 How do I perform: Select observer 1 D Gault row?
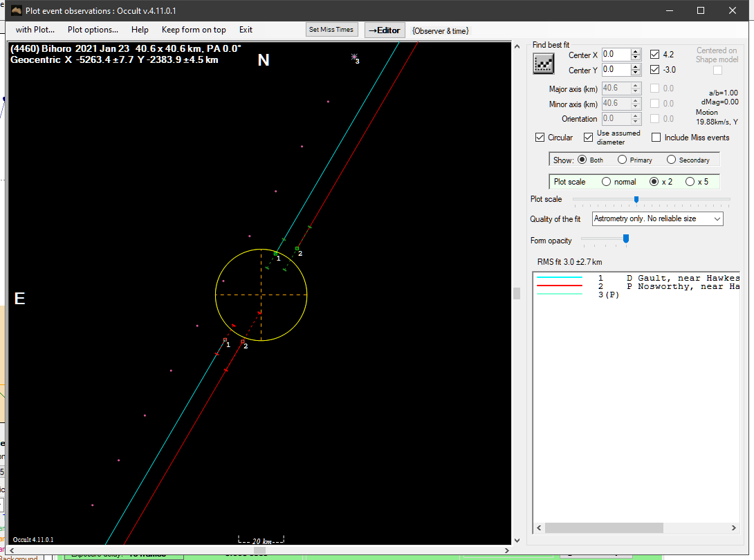click(638, 278)
